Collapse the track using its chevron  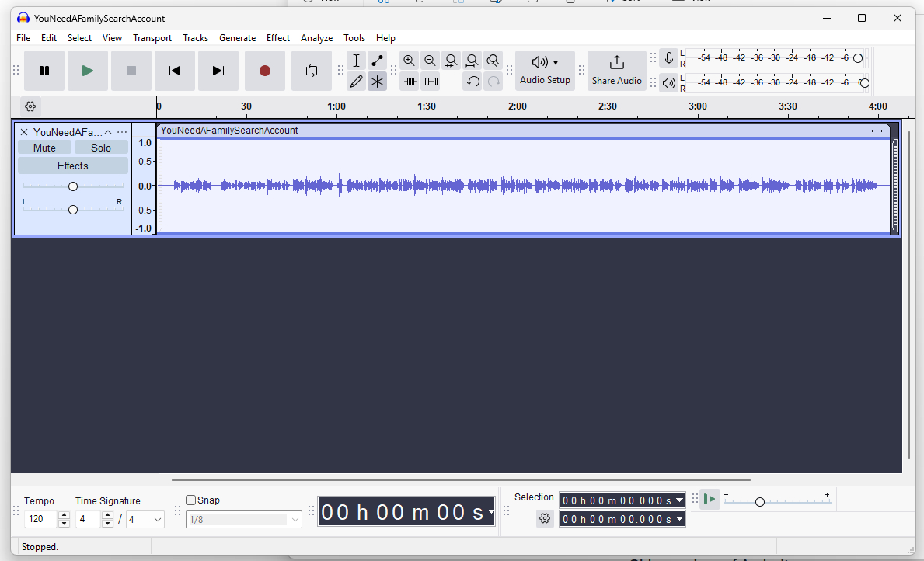tap(107, 131)
